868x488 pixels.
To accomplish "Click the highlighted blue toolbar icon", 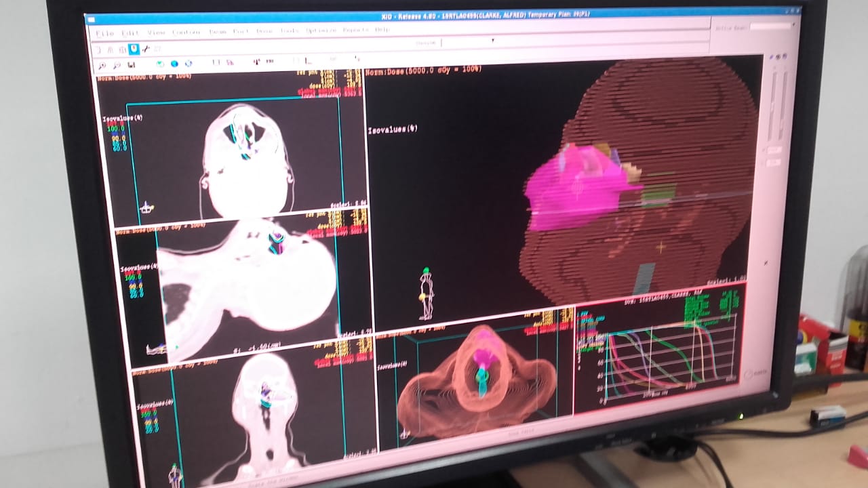I will point(134,49).
